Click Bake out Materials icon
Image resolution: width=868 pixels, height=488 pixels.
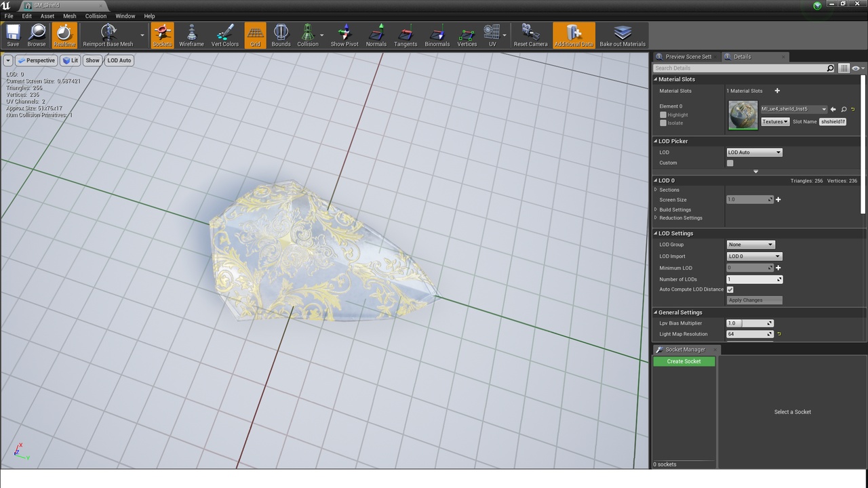[622, 35]
